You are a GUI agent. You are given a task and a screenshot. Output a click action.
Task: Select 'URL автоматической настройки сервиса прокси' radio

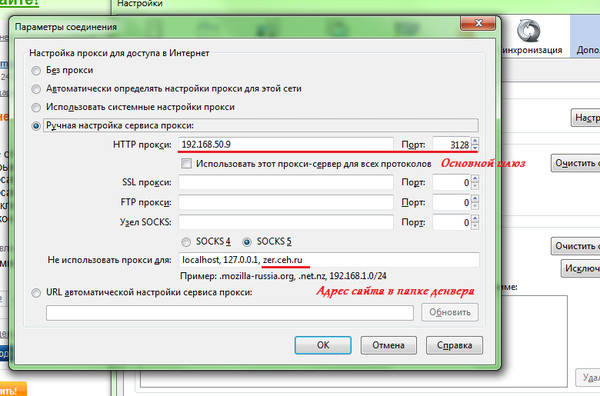(36, 293)
